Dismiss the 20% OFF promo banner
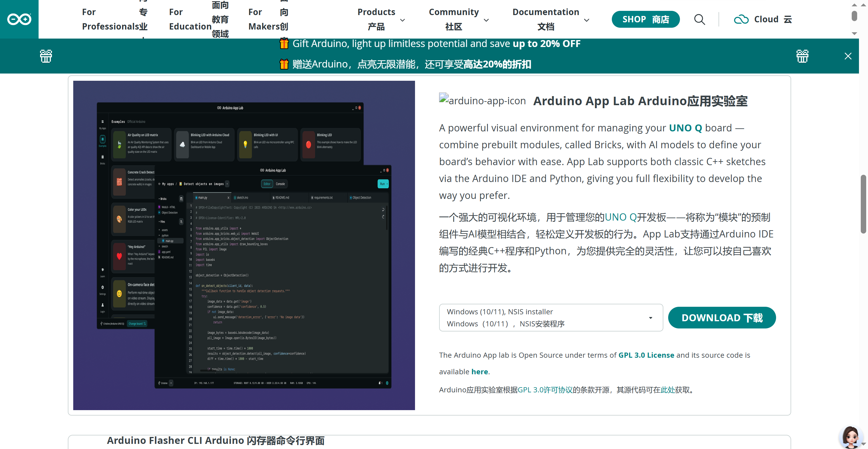 click(848, 56)
